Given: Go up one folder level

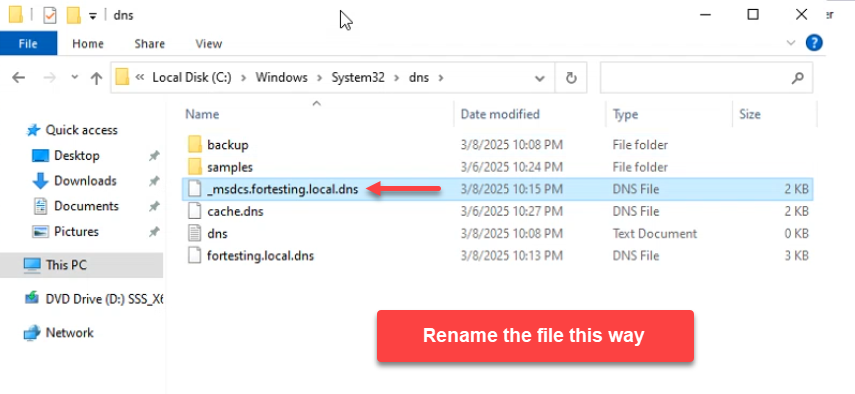Looking at the screenshot, I should pos(97,78).
